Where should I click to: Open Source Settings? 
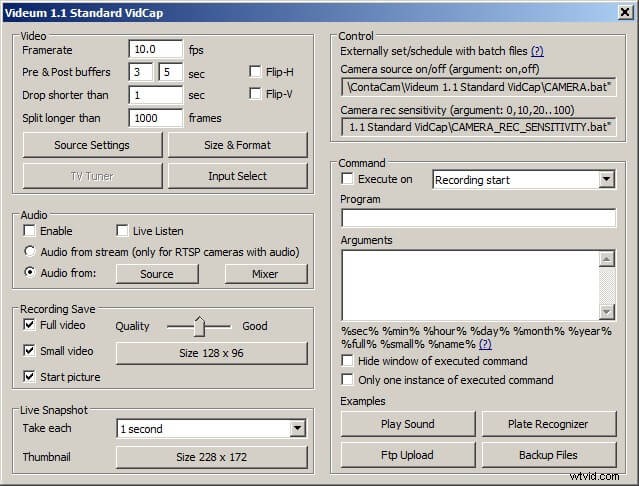pos(92,145)
